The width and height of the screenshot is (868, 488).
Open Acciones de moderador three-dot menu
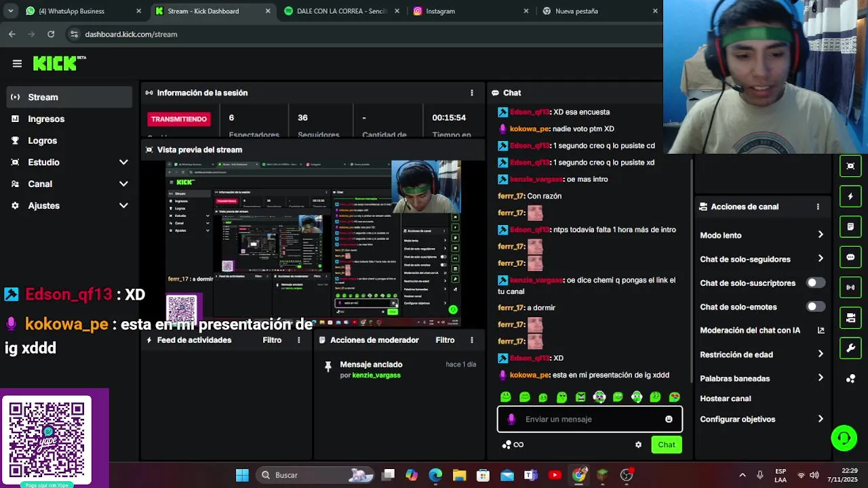[x=472, y=340]
